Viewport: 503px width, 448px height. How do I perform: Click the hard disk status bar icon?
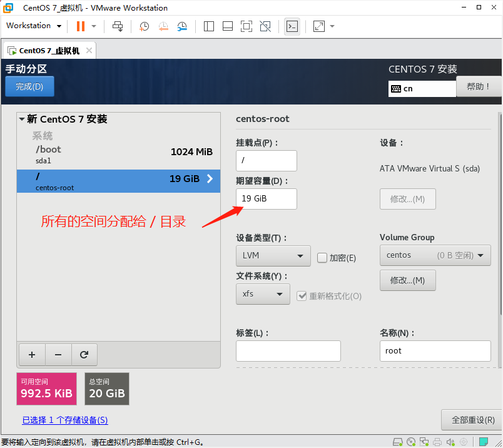(397, 442)
